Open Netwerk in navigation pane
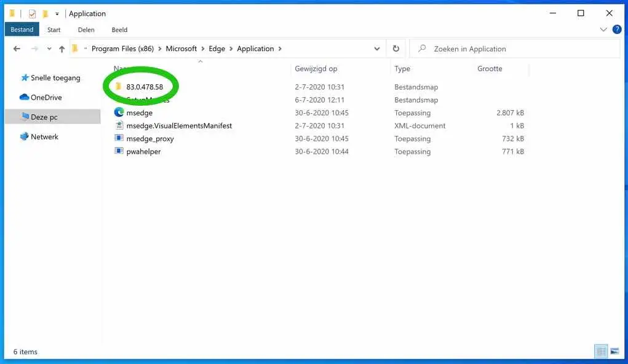The width and height of the screenshot is (628, 364). point(39,136)
